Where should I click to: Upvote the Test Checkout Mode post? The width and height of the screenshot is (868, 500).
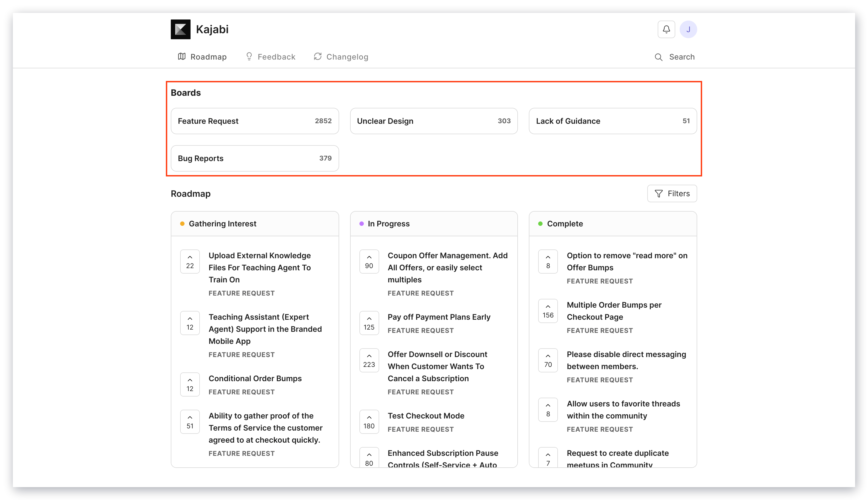369,422
